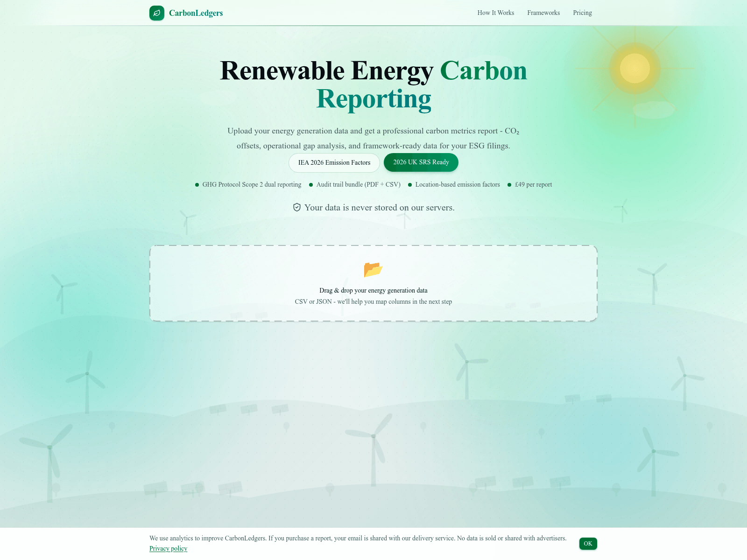Click the green bullet beside £49 per report
The image size is (747, 560).
pos(509,185)
